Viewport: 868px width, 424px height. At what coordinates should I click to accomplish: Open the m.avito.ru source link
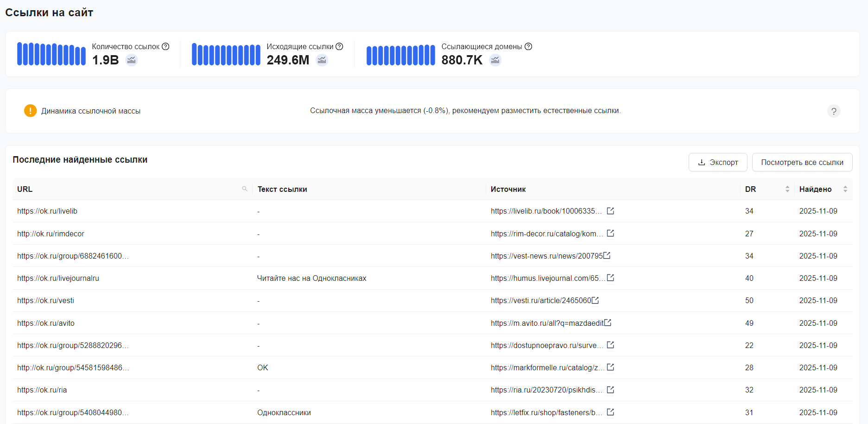coord(547,323)
